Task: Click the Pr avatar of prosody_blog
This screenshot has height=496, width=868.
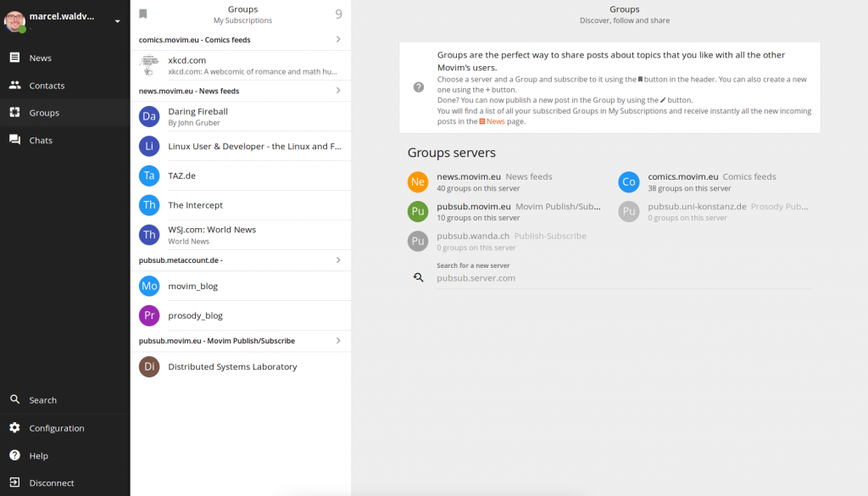Action: (x=149, y=315)
